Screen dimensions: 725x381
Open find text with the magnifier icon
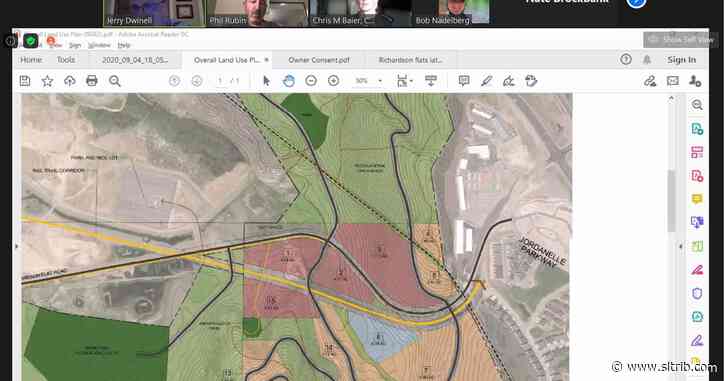click(x=115, y=81)
